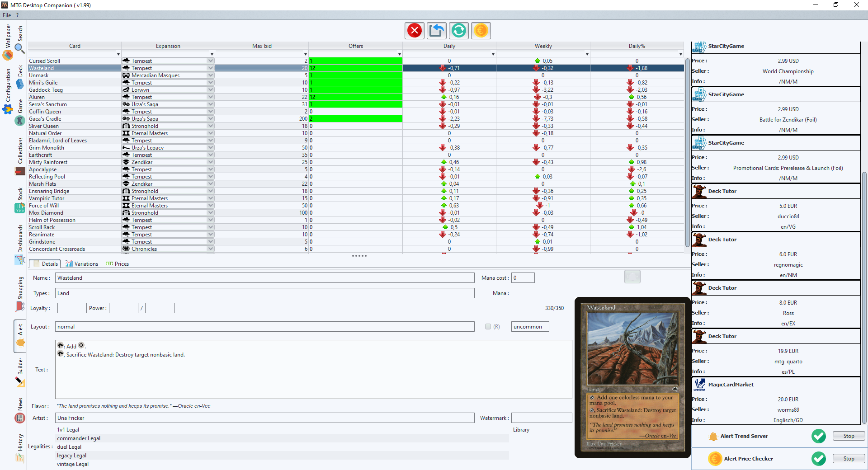Open the Shopping sidebar icon
Screen dimensions: 868x470
19,307
